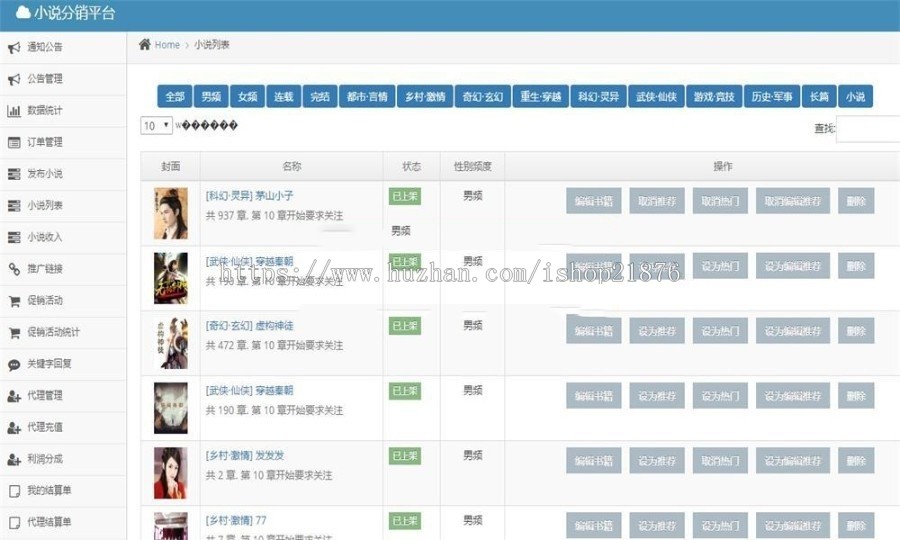This screenshot has width=900, height=540.
Task: Click the list icon beside 订单管理
Action: 14,142
